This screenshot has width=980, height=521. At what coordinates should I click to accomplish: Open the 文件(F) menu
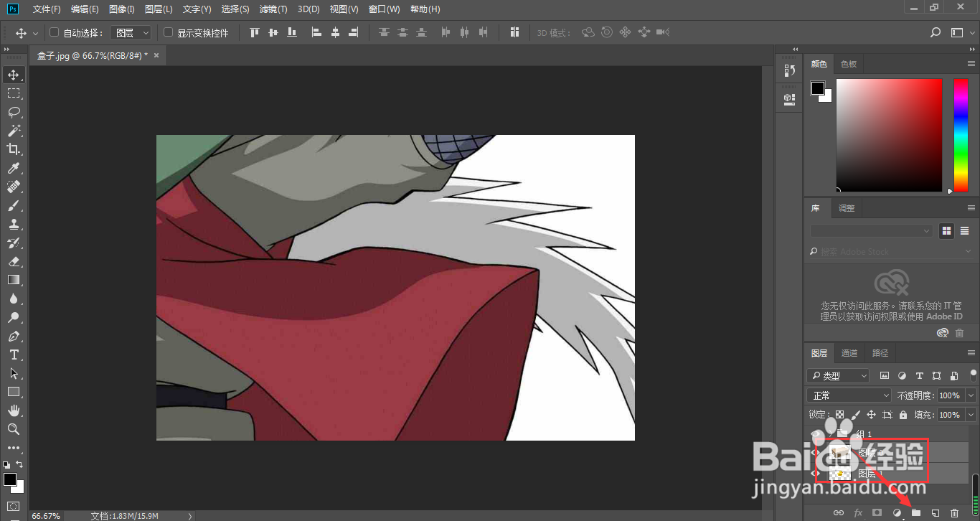(x=47, y=9)
